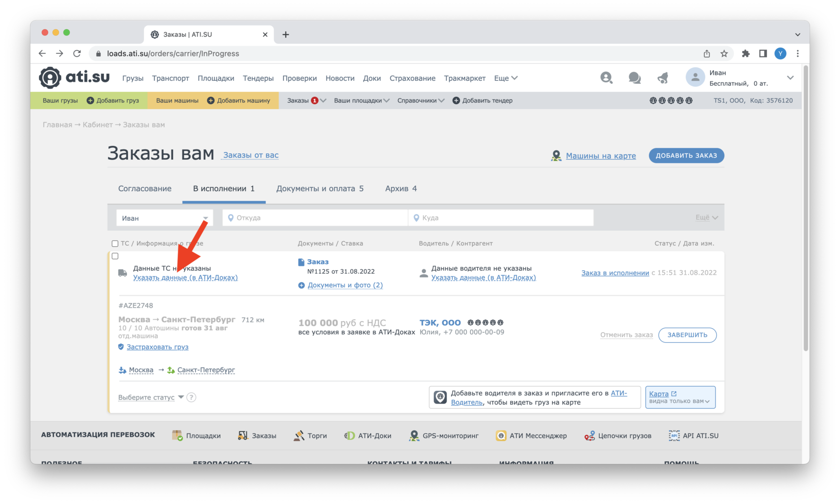Open the Архив tab

(401, 188)
